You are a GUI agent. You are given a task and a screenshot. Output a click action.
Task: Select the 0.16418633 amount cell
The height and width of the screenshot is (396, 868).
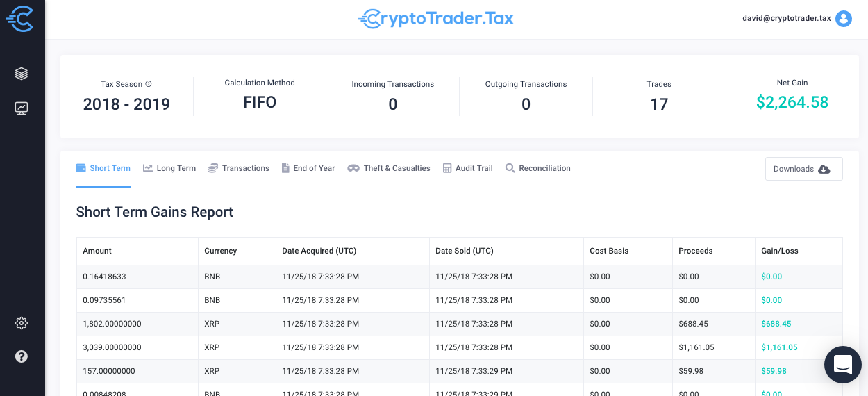[137, 277]
